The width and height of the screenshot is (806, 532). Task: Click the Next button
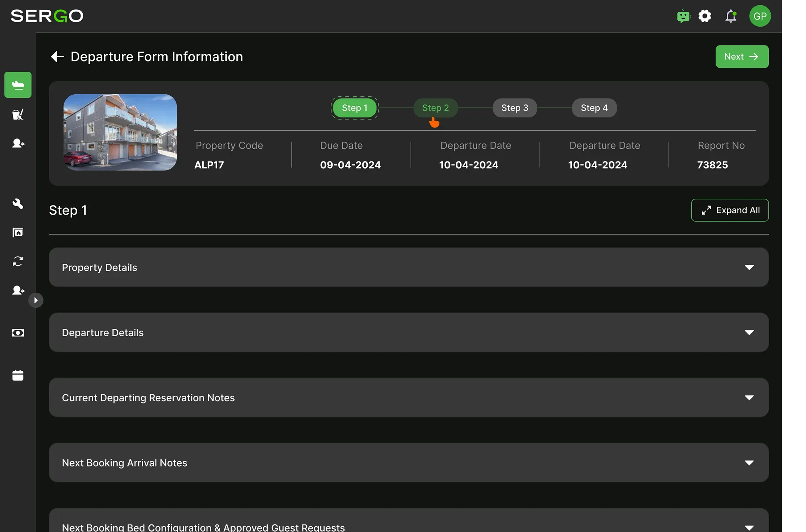[742, 57]
